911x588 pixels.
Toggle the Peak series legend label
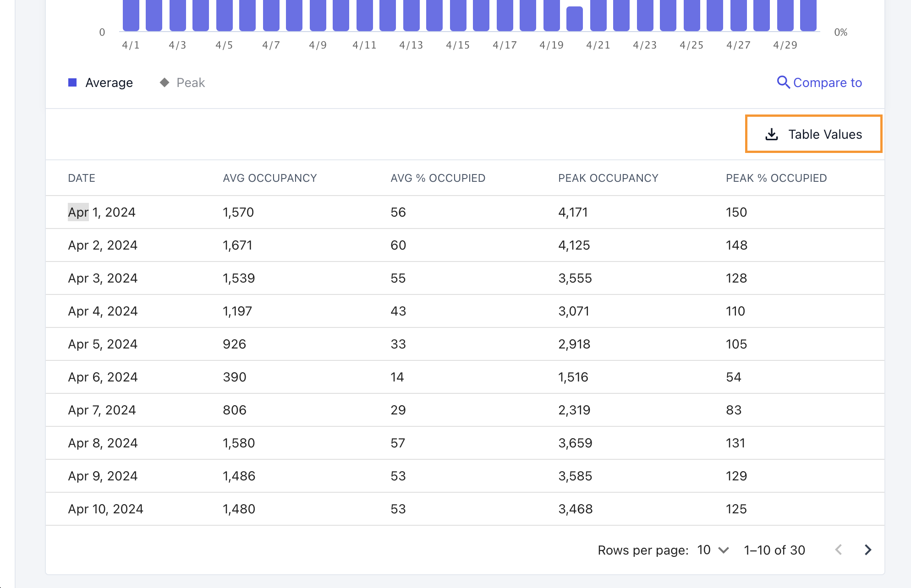(191, 82)
